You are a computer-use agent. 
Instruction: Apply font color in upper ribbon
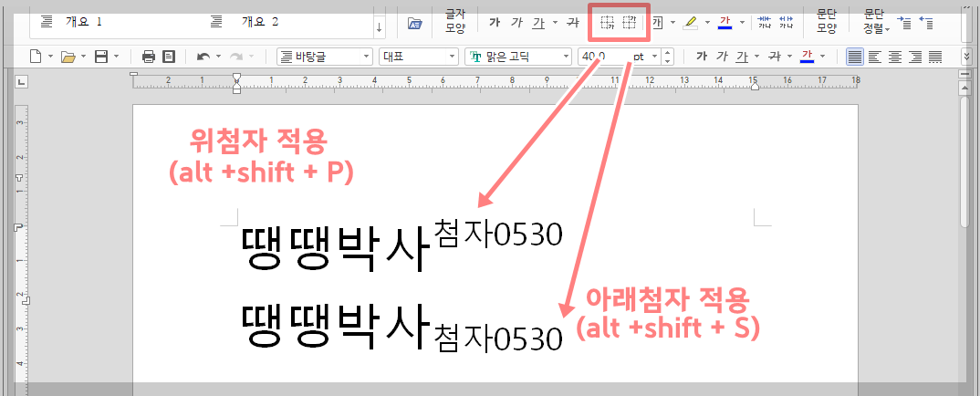pos(725,23)
